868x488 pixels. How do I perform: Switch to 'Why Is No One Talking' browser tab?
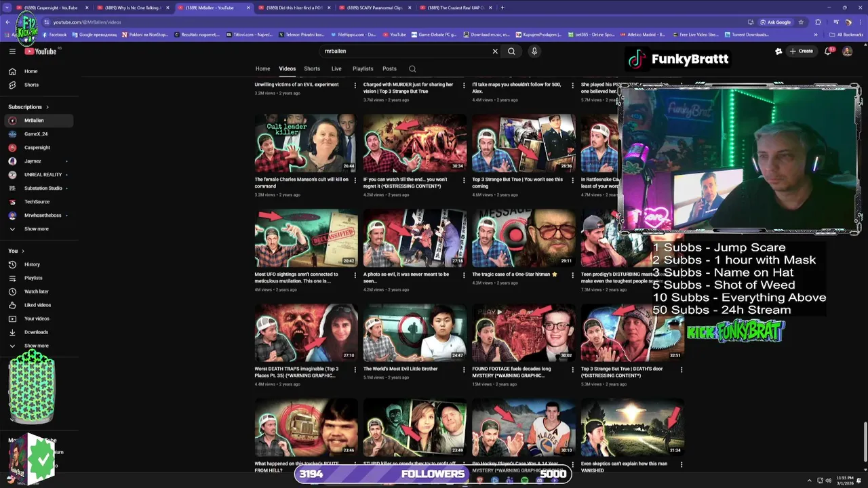[132, 7]
